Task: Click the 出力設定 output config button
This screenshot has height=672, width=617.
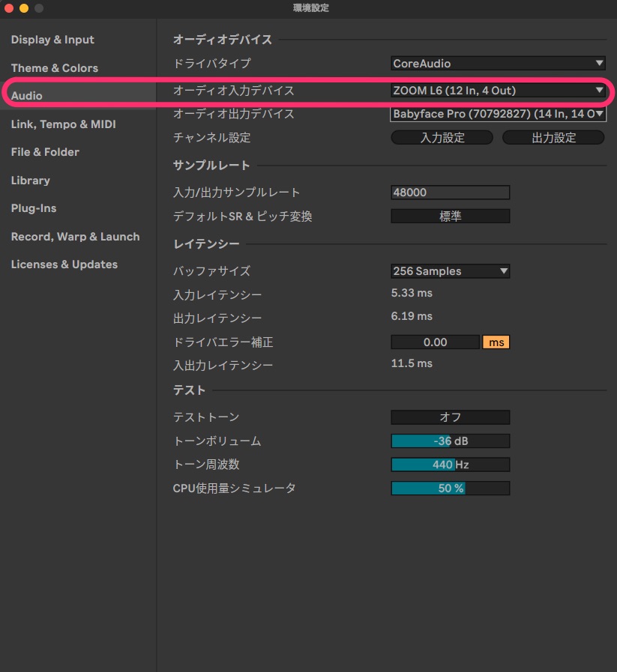Action: (x=553, y=138)
